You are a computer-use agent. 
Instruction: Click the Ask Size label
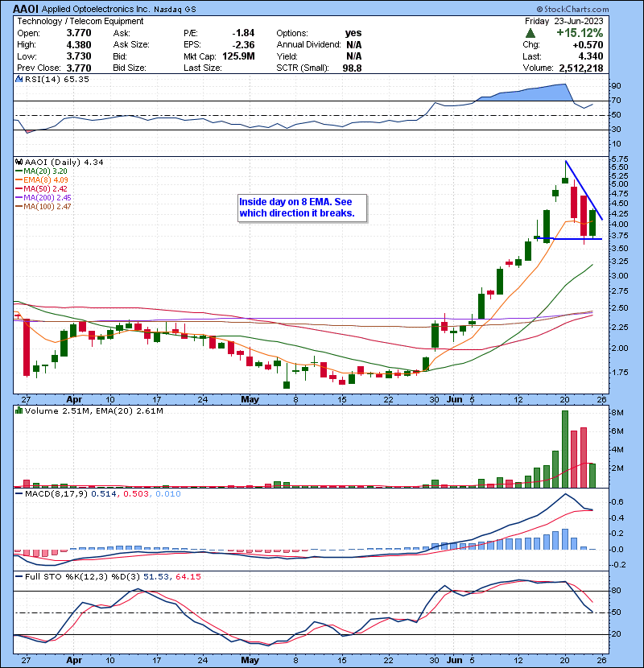coord(131,45)
